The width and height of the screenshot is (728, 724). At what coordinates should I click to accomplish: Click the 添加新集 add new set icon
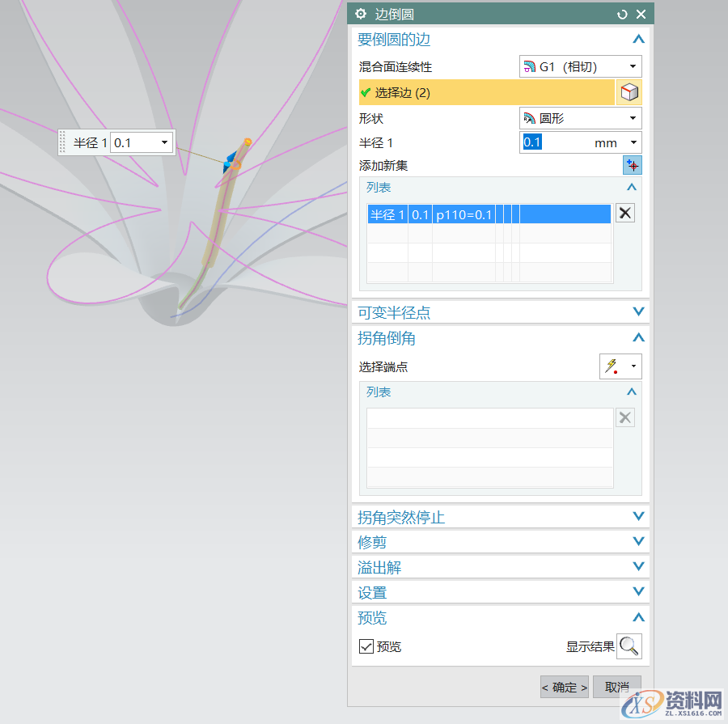[632, 165]
